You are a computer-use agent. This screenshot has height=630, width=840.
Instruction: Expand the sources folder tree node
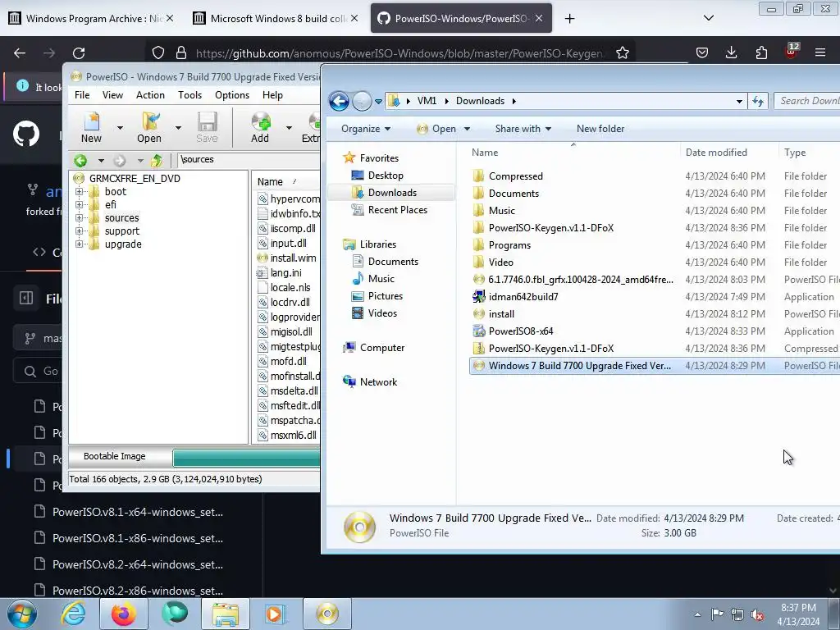point(80,217)
